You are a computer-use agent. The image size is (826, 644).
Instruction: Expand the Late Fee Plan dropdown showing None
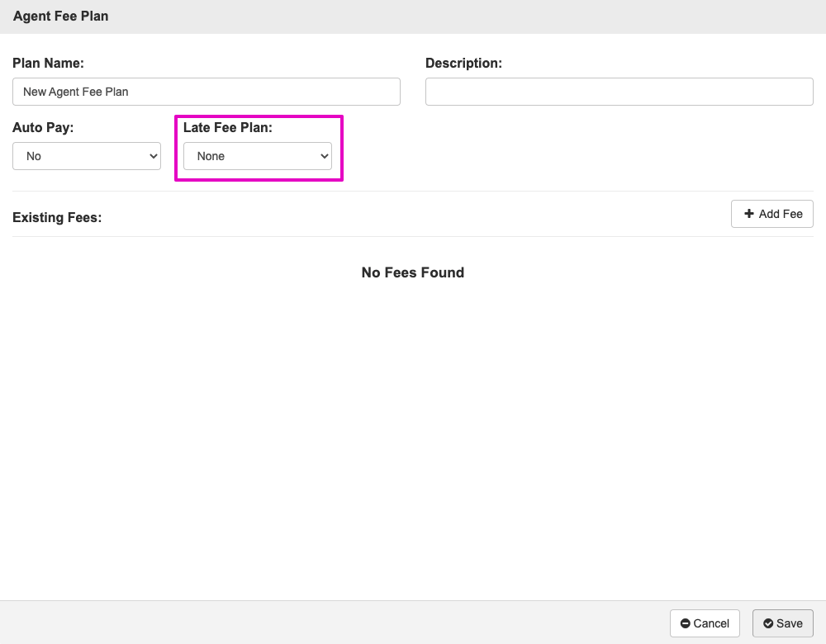pos(257,156)
